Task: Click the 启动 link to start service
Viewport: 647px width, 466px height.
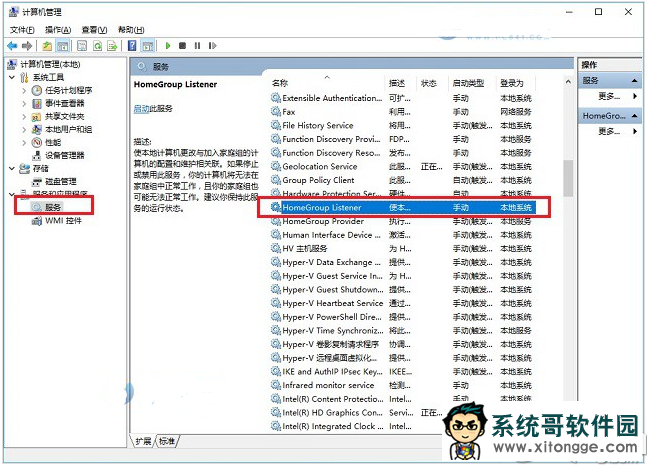Action: 141,109
